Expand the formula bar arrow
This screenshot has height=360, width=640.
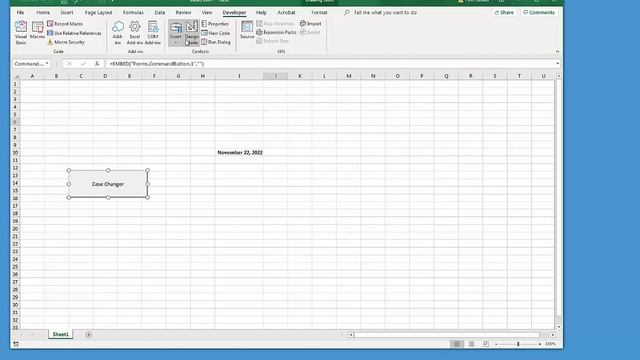tap(558, 64)
